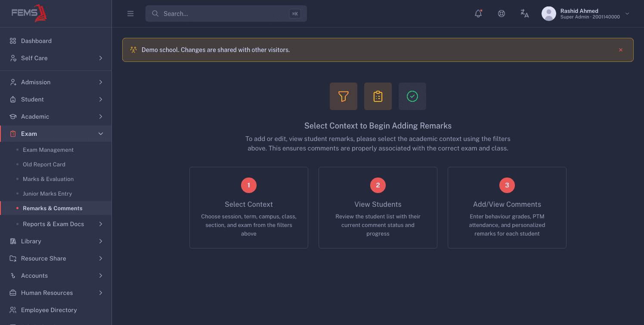Click the Dashboard grid icon

13,41
